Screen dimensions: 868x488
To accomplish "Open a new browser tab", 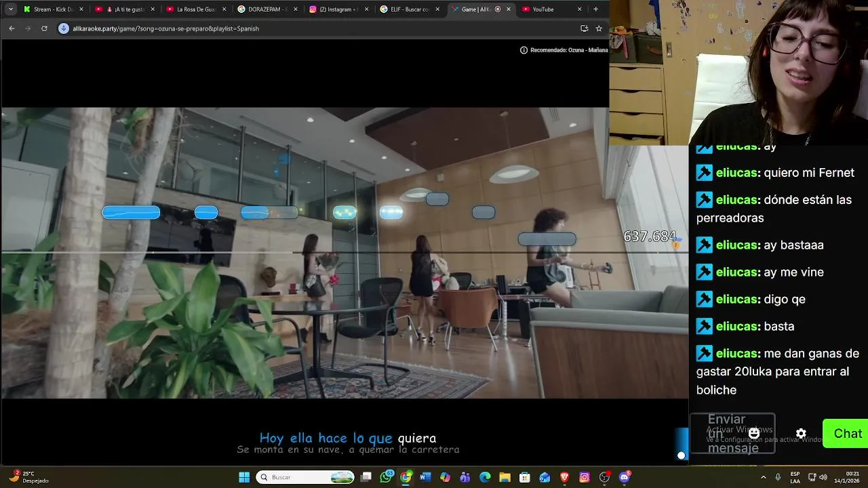I will point(595,9).
